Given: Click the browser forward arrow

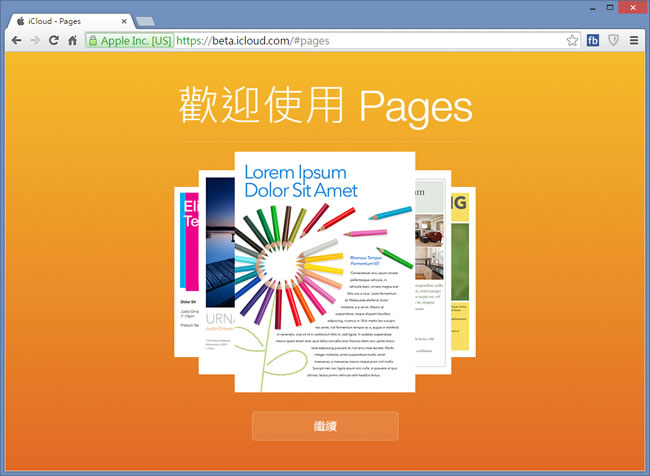Looking at the screenshot, I should coord(35,40).
